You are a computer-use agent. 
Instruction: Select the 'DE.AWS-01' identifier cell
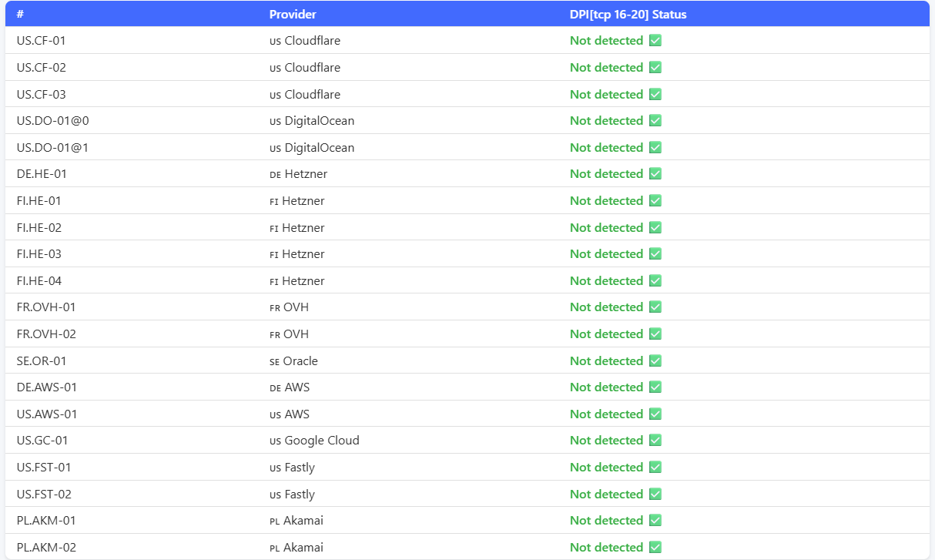coord(47,387)
